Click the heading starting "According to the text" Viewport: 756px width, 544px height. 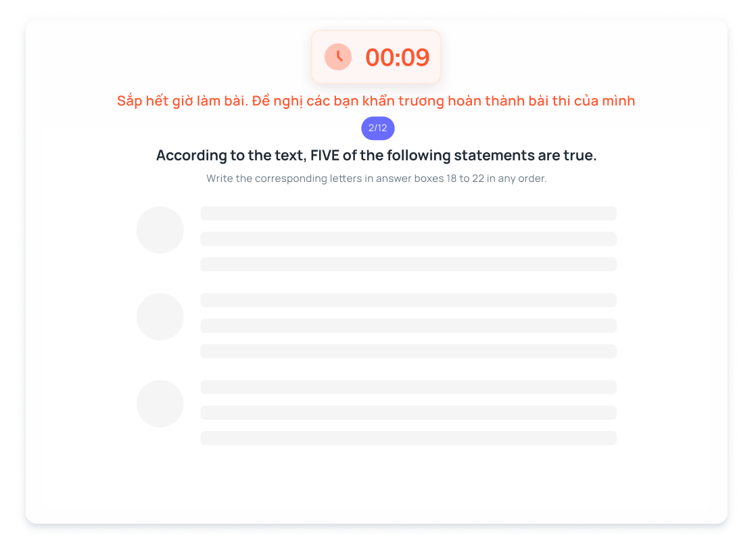pyautogui.click(x=376, y=155)
